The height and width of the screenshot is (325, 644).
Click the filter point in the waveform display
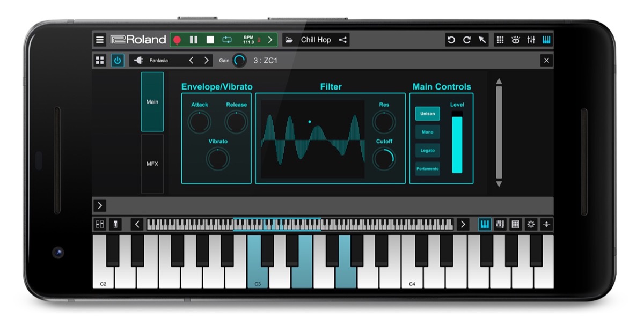coord(310,122)
